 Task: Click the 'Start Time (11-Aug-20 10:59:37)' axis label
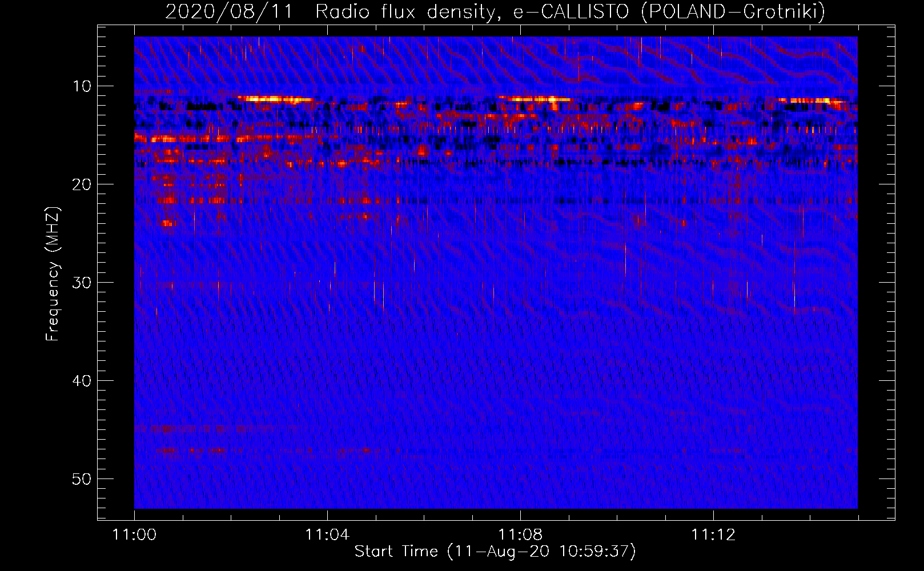click(495, 552)
